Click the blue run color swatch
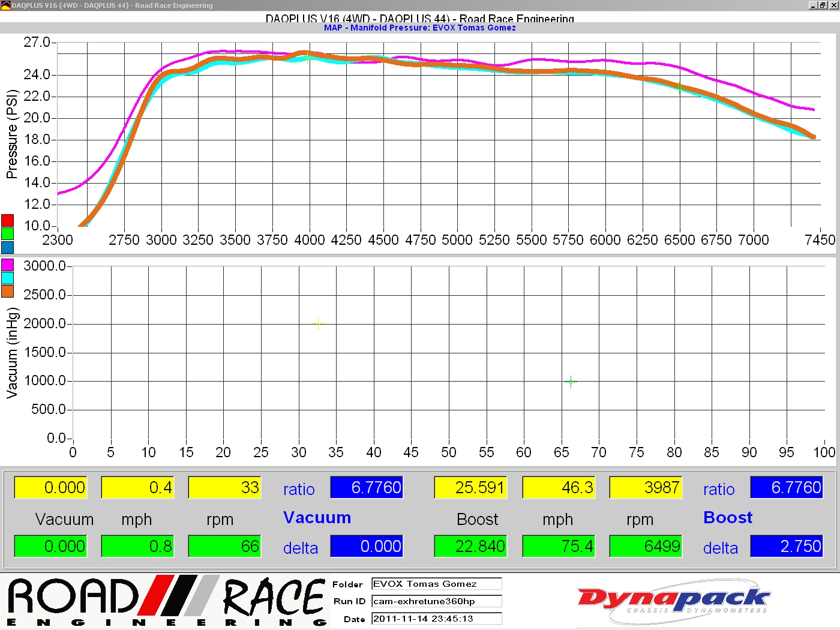Viewport: 840px width, 630px height. (x=7, y=247)
